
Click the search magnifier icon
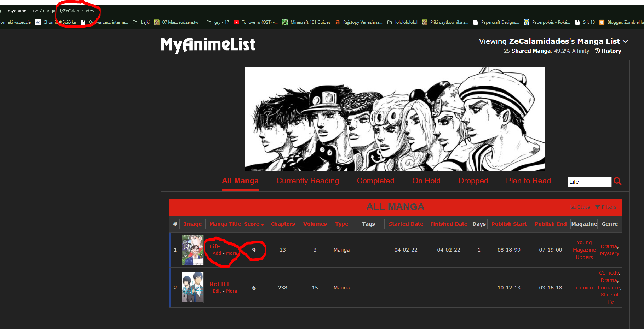pos(617,181)
